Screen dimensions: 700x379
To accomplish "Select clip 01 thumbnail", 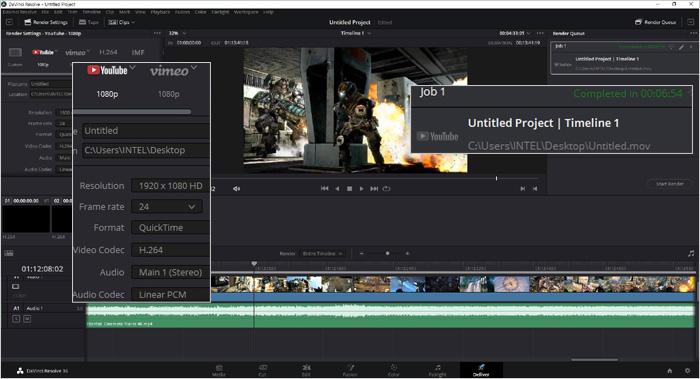I will [26, 219].
